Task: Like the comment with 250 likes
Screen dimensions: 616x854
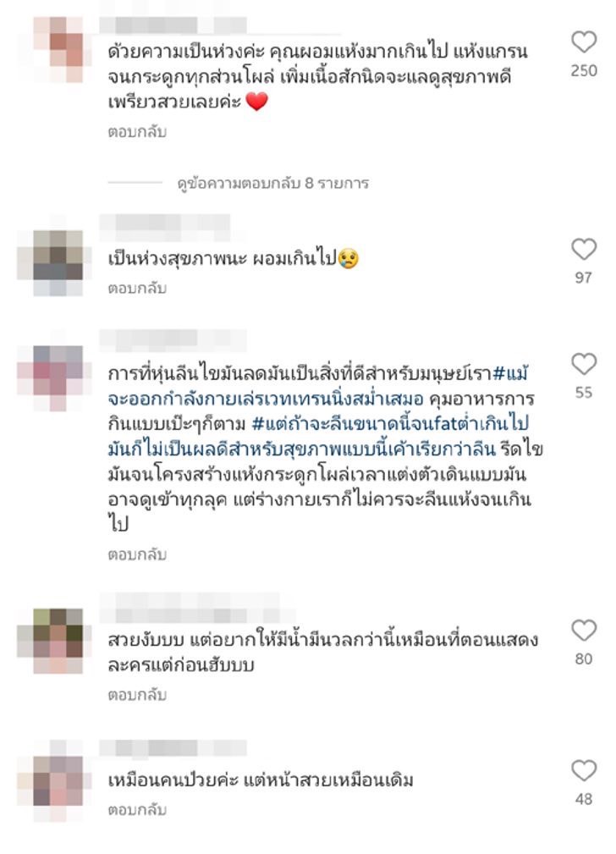Action: (x=584, y=42)
